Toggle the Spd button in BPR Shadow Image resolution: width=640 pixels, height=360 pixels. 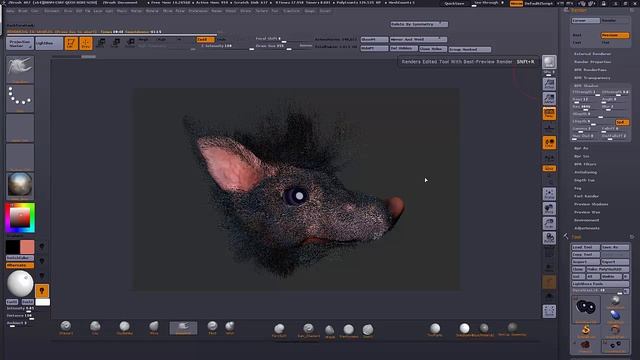622,122
